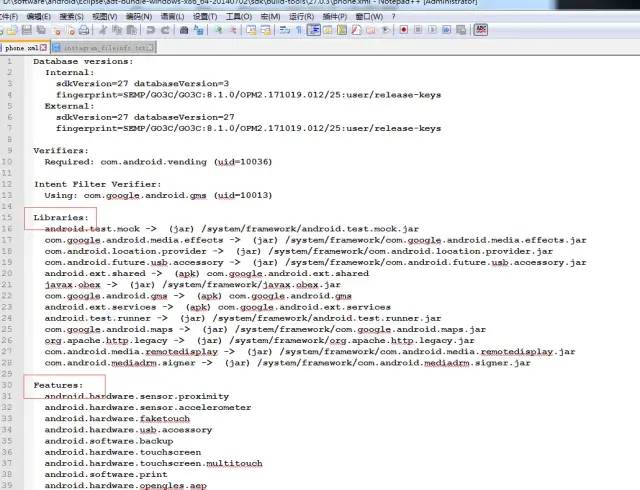Toggle synchronized horizontal scrolling icon

[266, 30]
